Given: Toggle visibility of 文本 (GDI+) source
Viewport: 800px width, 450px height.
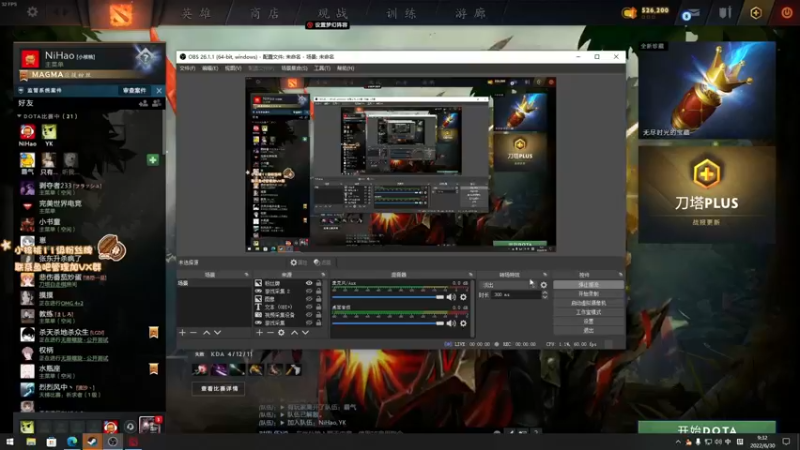Looking at the screenshot, I should click(309, 307).
